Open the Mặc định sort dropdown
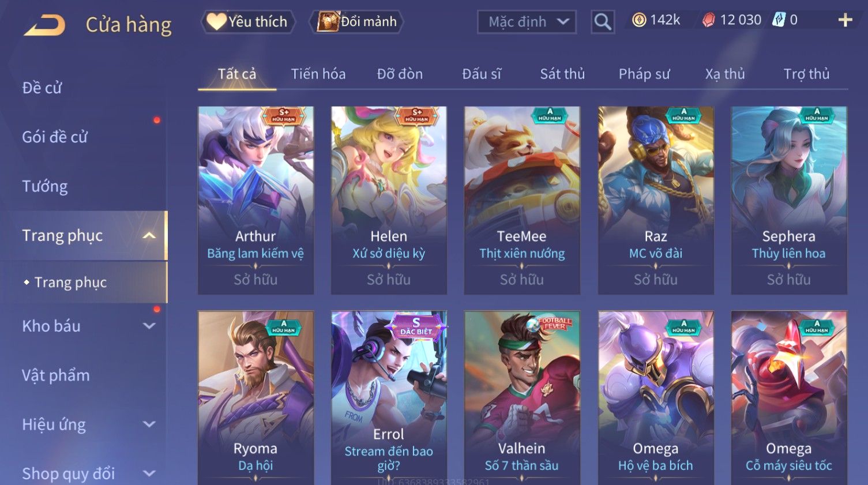868x485 pixels. click(x=527, y=22)
